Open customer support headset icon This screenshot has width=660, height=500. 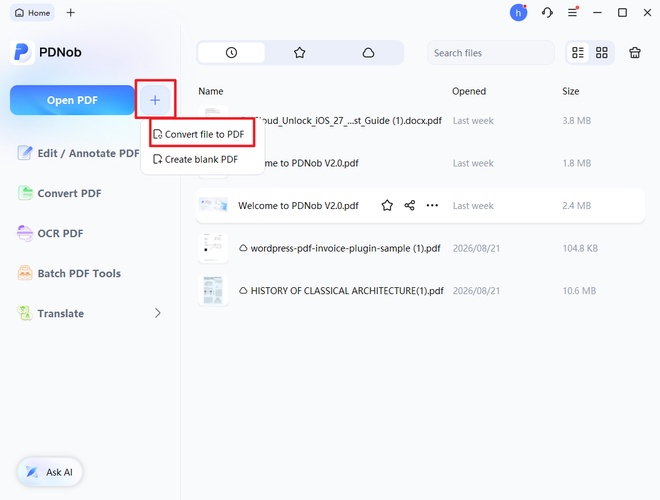[547, 13]
